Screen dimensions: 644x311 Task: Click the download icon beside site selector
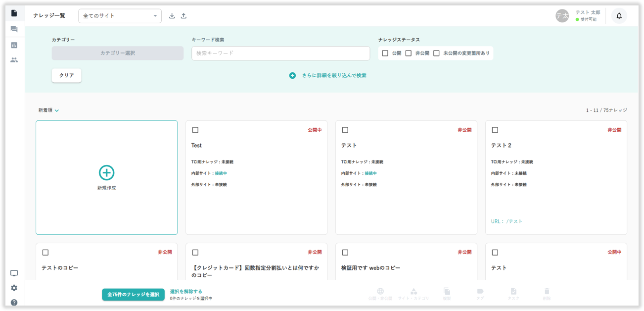(x=172, y=16)
